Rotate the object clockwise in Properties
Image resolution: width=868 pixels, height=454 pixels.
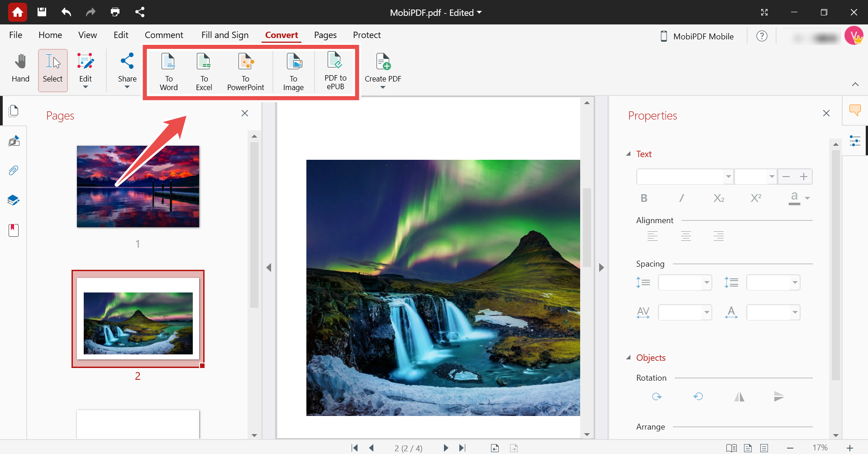[x=657, y=396]
